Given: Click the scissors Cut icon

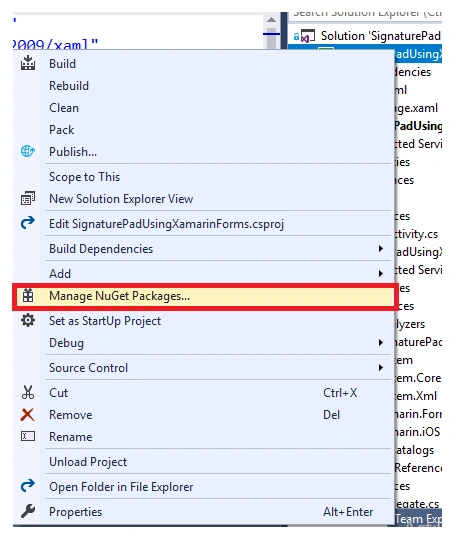Looking at the screenshot, I should coord(28,392).
